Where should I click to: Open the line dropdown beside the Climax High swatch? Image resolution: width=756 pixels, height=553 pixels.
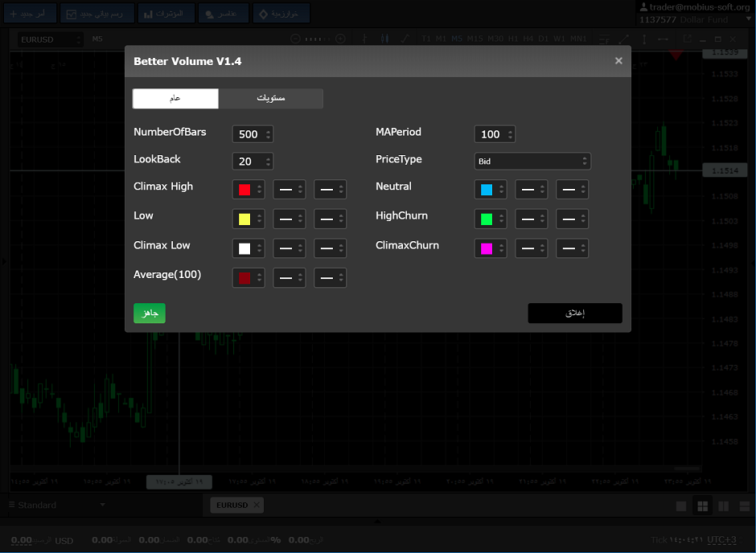tap(290, 190)
